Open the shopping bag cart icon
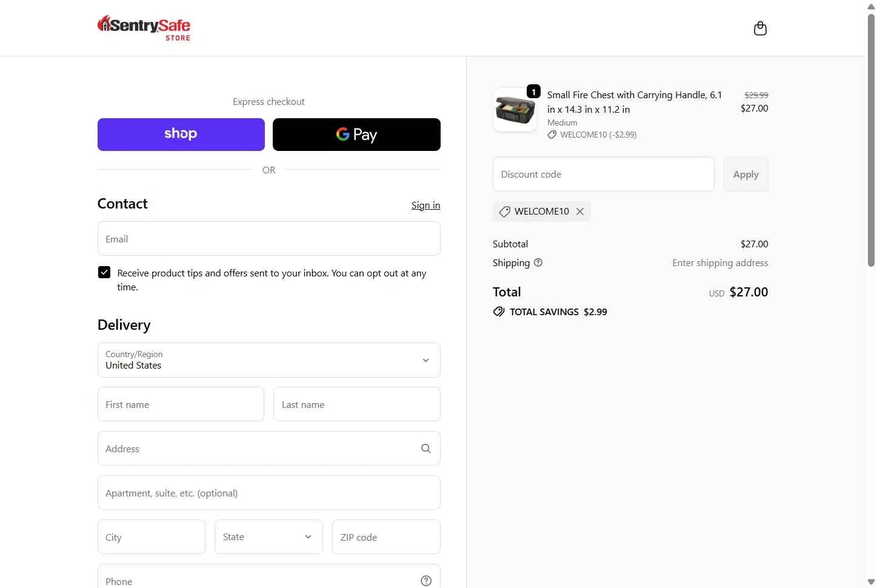This screenshot has width=877, height=588. (x=760, y=28)
